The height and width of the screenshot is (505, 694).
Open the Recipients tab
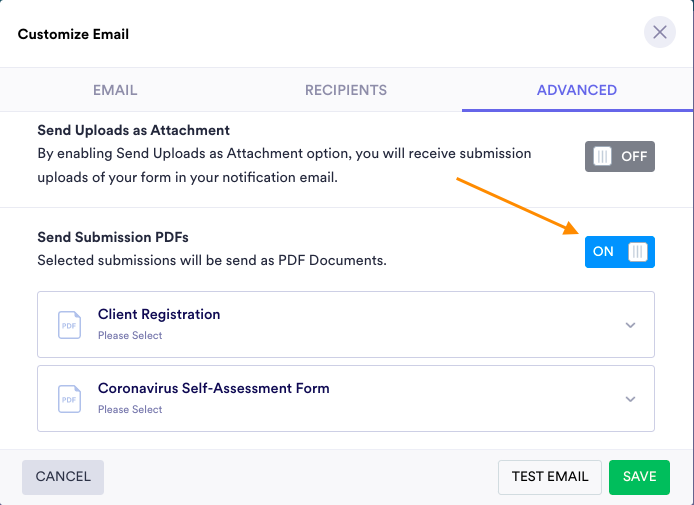click(346, 90)
